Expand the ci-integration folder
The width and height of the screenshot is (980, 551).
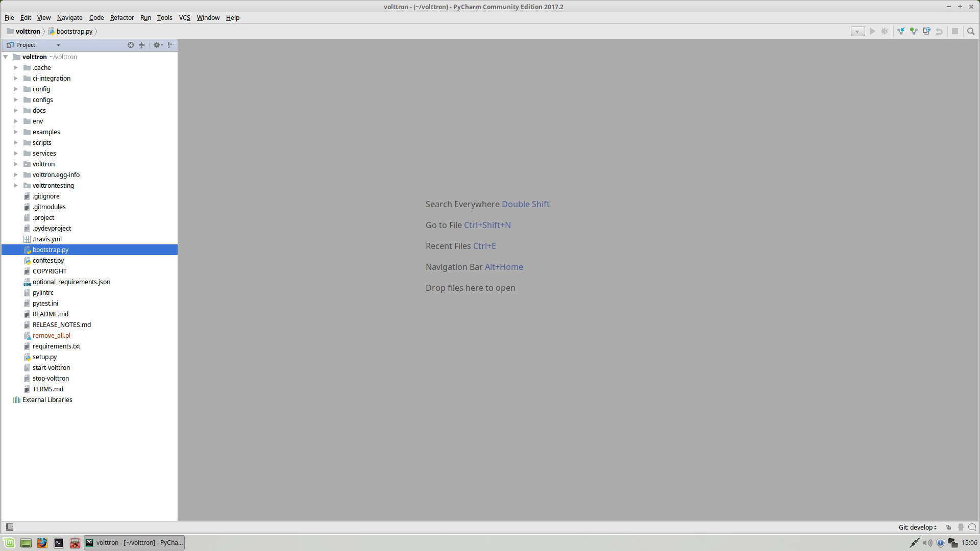[x=16, y=79]
